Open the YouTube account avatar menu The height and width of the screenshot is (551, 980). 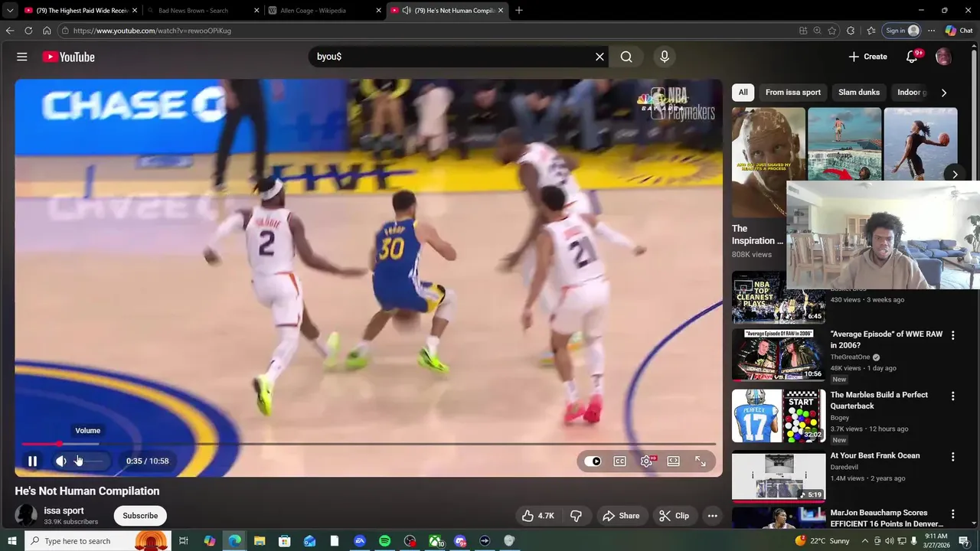pyautogui.click(x=943, y=57)
